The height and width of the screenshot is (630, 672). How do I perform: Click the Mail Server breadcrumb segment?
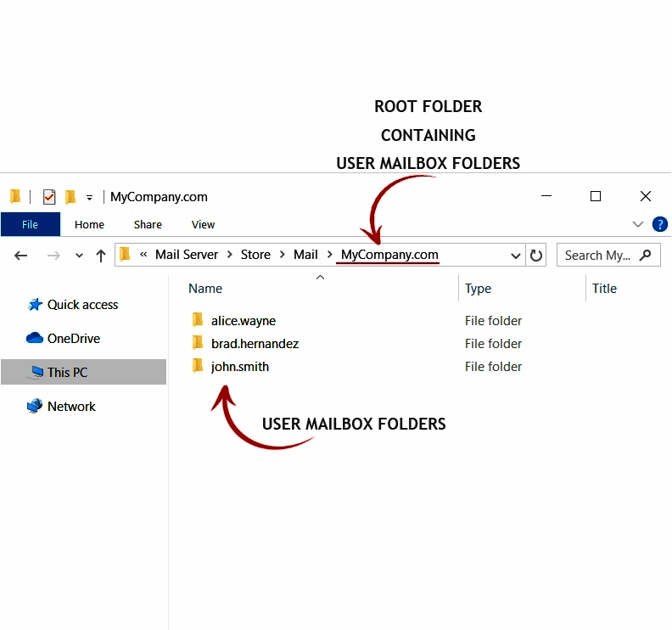[187, 255]
